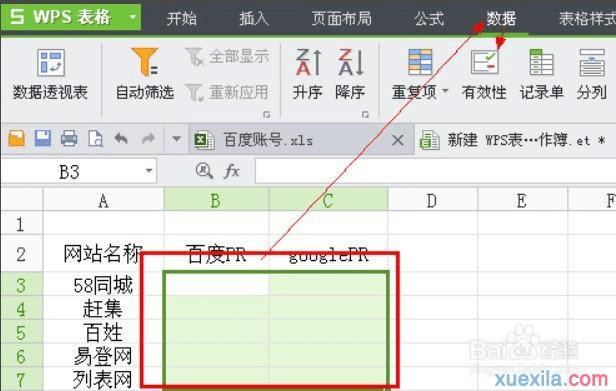The width and height of the screenshot is (616, 391).
Task: Redo the last action
Action: click(148, 139)
